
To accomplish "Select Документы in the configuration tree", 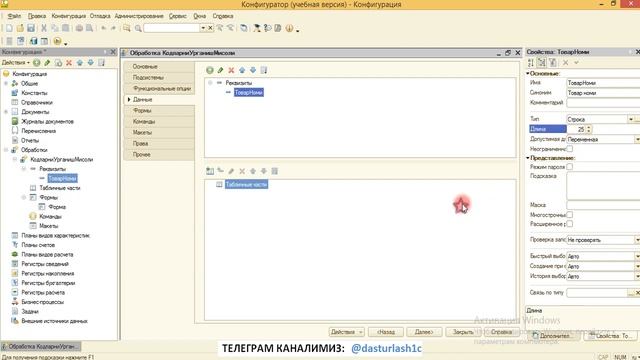I will point(35,112).
